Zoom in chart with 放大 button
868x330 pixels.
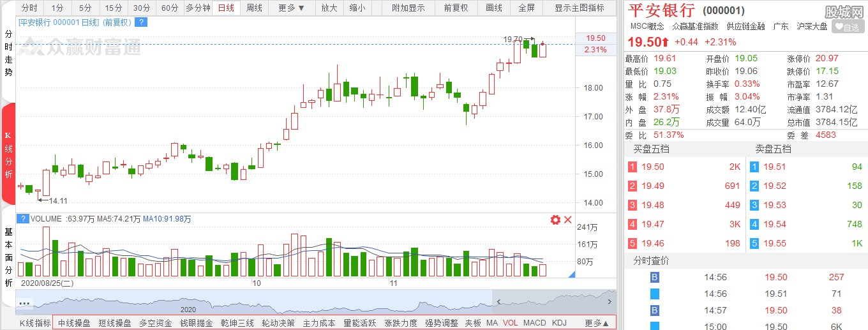pyautogui.click(x=329, y=8)
